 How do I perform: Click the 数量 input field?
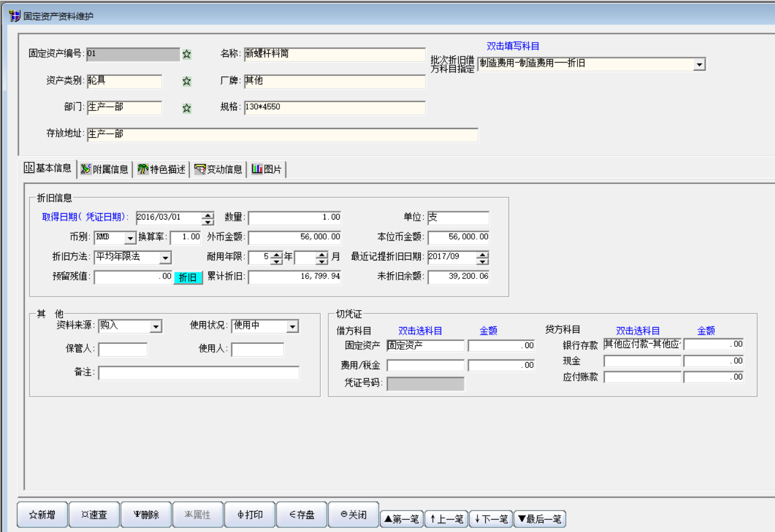tap(295, 218)
